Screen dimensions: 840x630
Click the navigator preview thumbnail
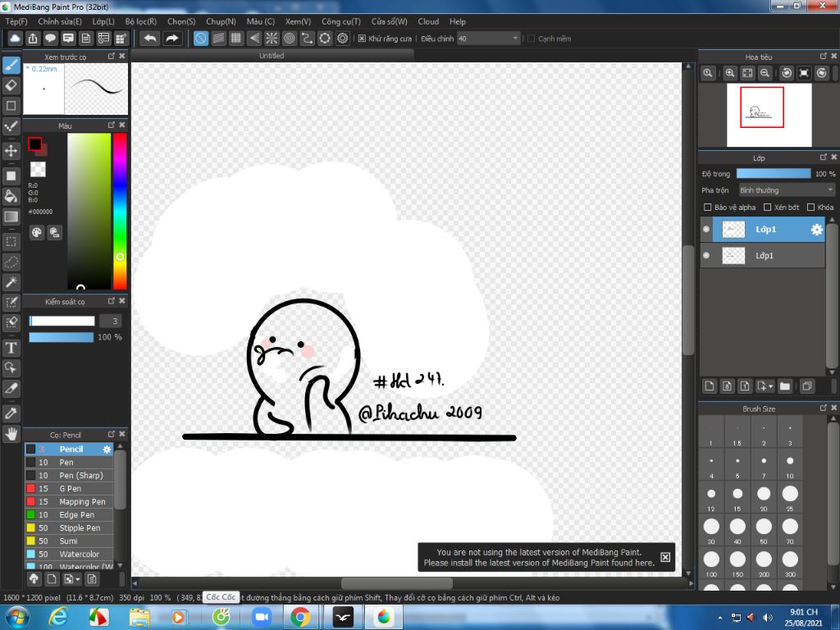769,115
